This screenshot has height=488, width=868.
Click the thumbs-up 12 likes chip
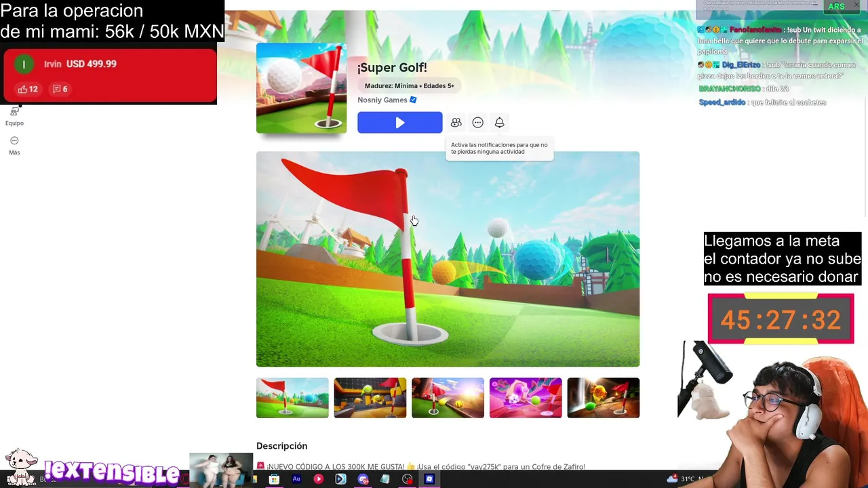28,89
